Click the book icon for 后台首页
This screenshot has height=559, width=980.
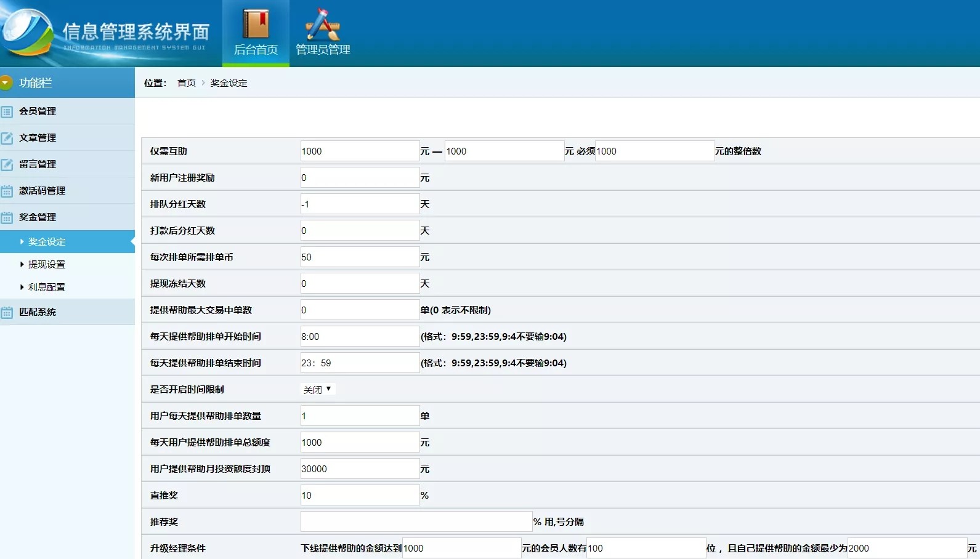coord(256,24)
